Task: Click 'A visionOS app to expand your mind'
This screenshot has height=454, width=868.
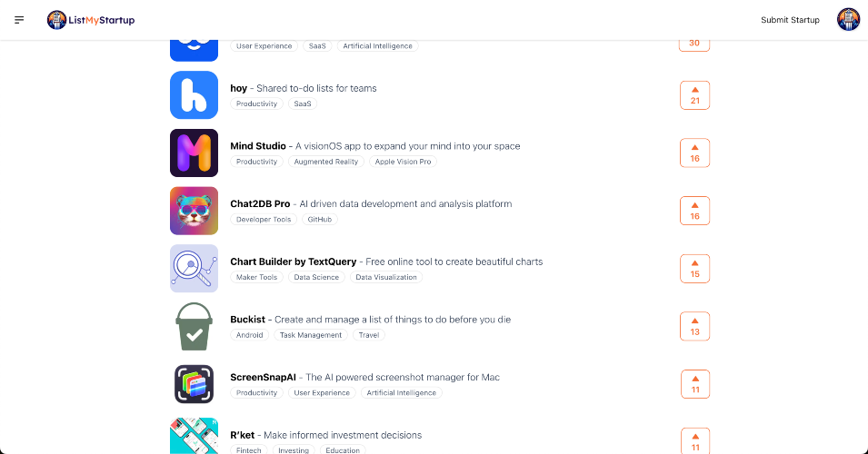Action: 408,146
